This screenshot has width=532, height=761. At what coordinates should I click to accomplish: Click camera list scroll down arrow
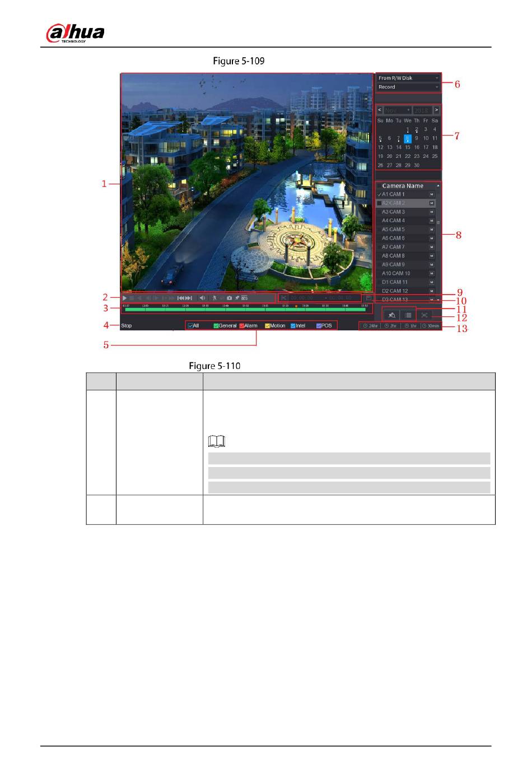coord(438,300)
